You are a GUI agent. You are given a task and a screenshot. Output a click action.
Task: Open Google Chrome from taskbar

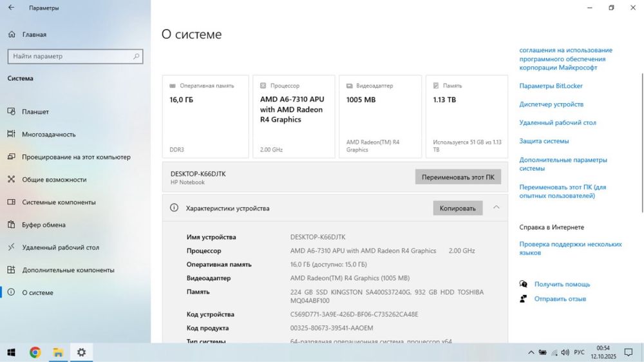coord(35,352)
